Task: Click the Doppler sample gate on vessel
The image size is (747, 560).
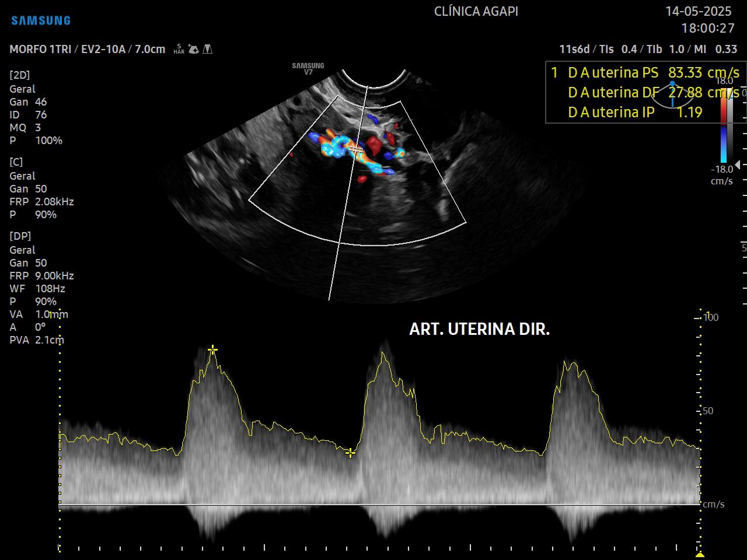Action: pyautogui.click(x=357, y=150)
